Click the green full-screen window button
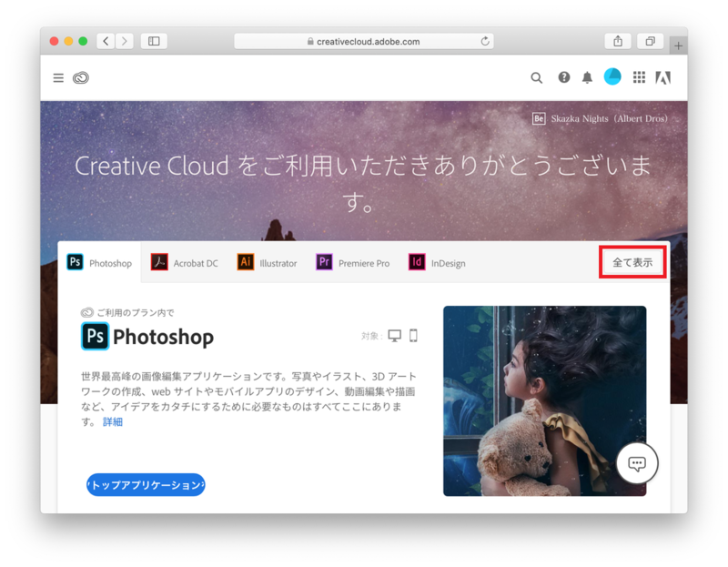The image size is (728, 567). [83, 41]
